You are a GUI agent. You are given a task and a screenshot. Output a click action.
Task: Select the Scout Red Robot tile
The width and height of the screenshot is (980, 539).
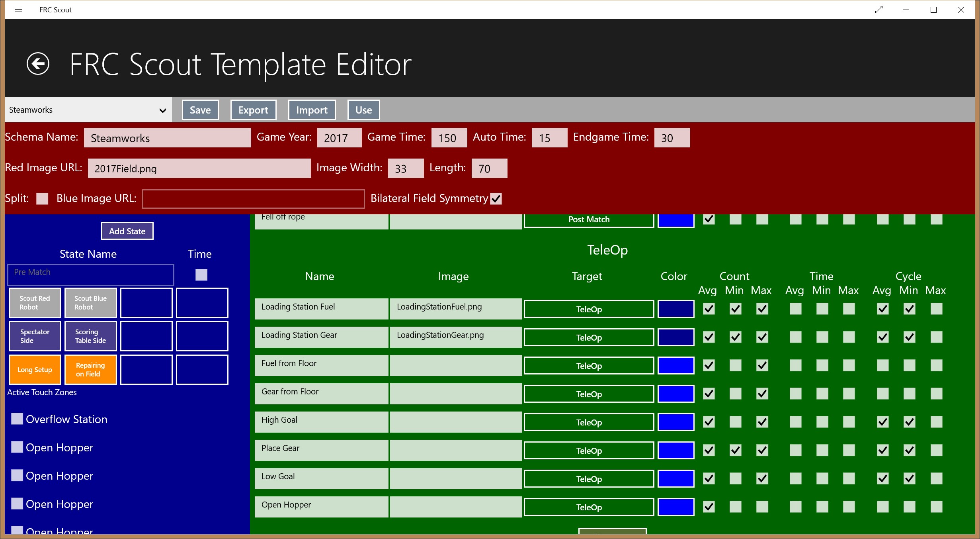tap(35, 303)
